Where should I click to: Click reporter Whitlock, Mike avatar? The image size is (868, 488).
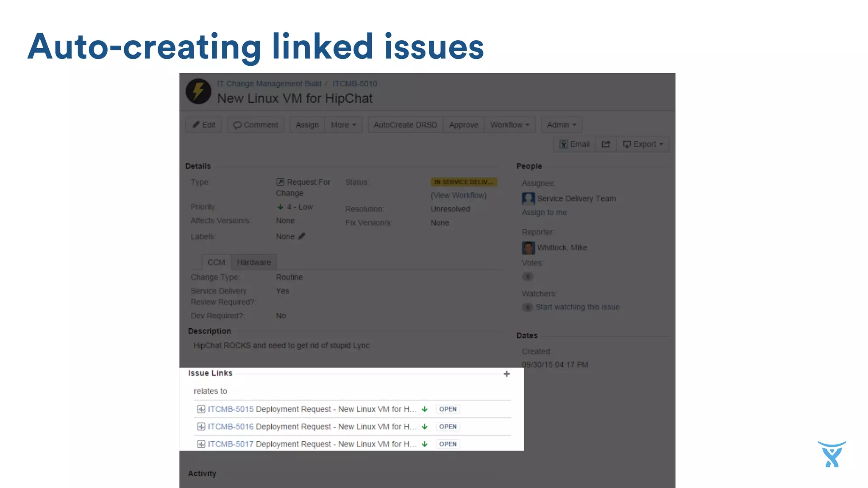528,248
